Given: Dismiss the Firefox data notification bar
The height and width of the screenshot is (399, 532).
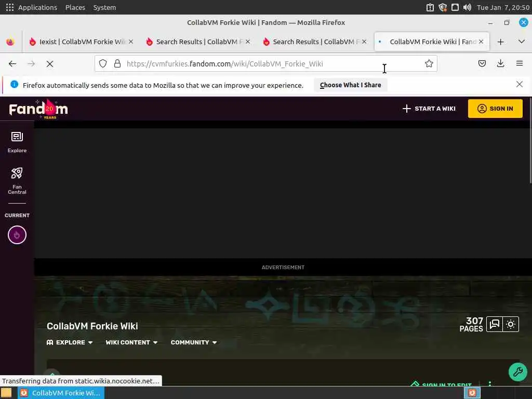Looking at the screenshot, I should (x=519, y=84).
